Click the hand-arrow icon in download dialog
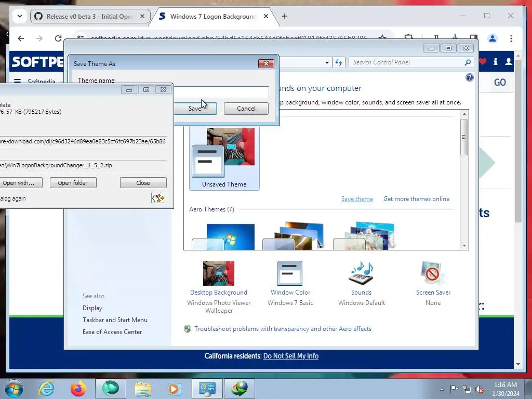This screenshot has width=532, height=399. (158, 198)
